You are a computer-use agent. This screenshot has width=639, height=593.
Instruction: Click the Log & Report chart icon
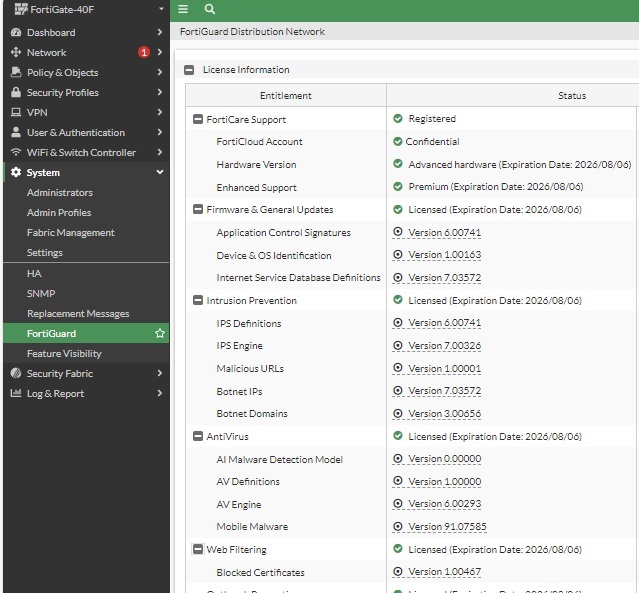16,393
